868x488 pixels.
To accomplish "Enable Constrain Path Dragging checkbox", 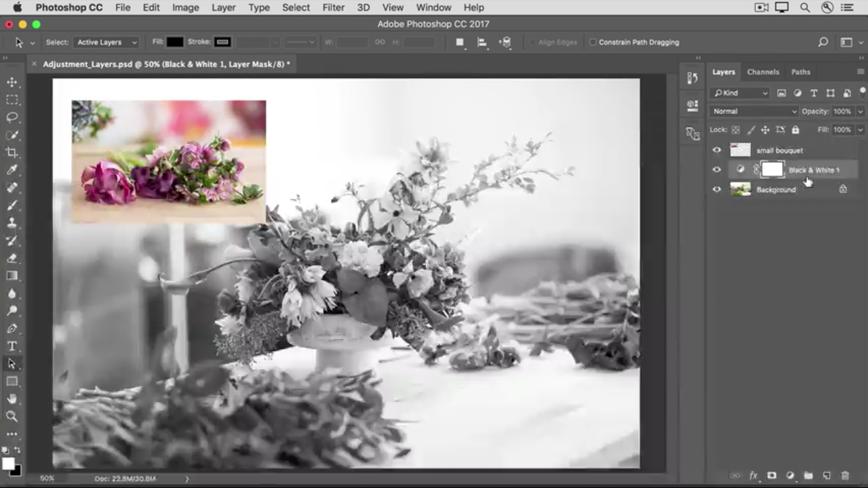I will (x=593, y=42).
